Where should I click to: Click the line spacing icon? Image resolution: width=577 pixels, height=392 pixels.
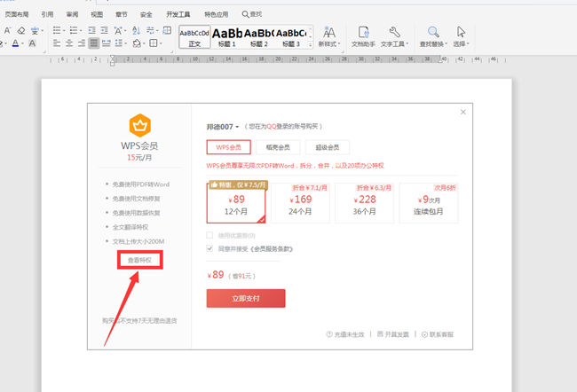tap(118, 43)
